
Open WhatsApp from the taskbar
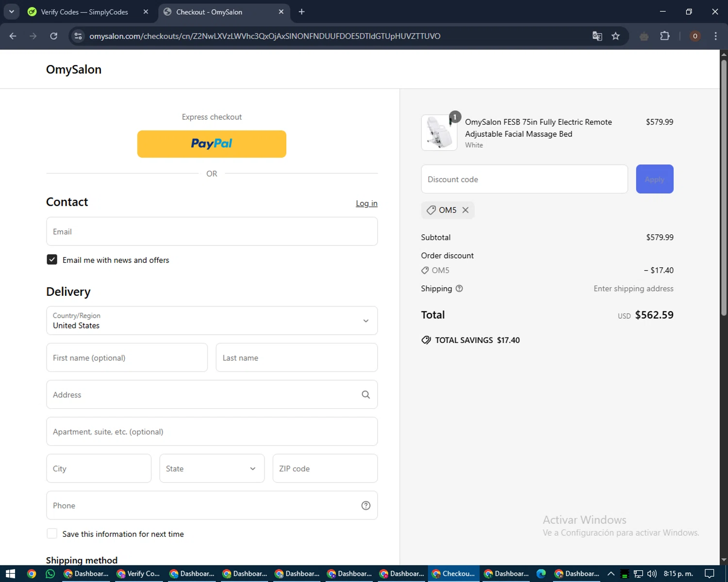(x=50, y=574)
